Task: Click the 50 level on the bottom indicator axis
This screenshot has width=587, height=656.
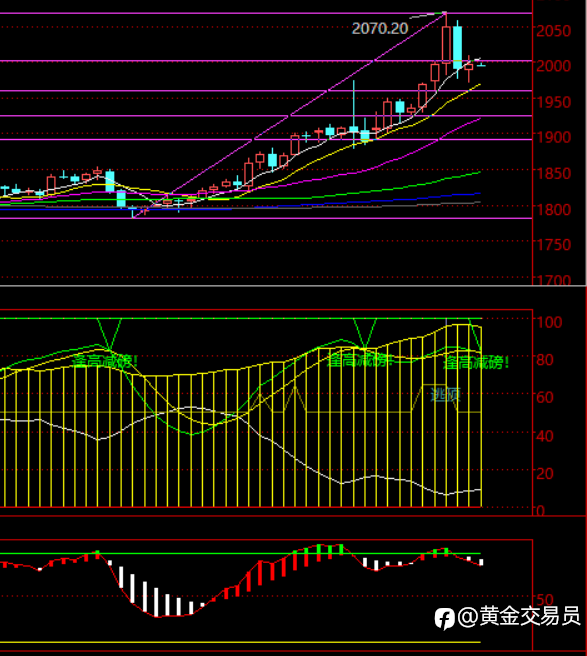Action: [545, 600]
